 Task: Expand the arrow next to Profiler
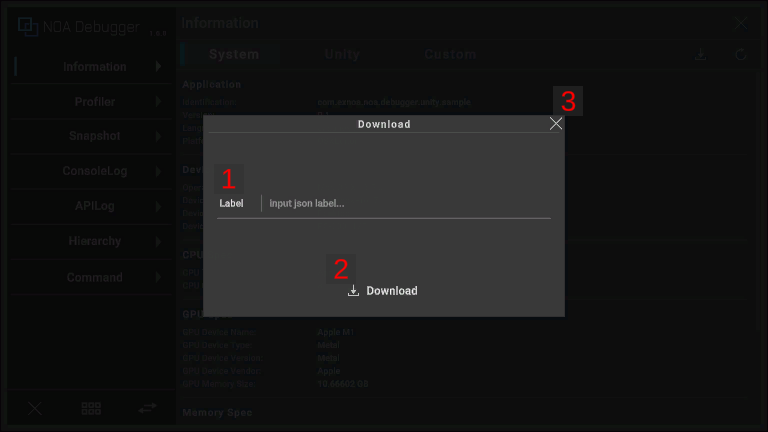pos(158,101)
